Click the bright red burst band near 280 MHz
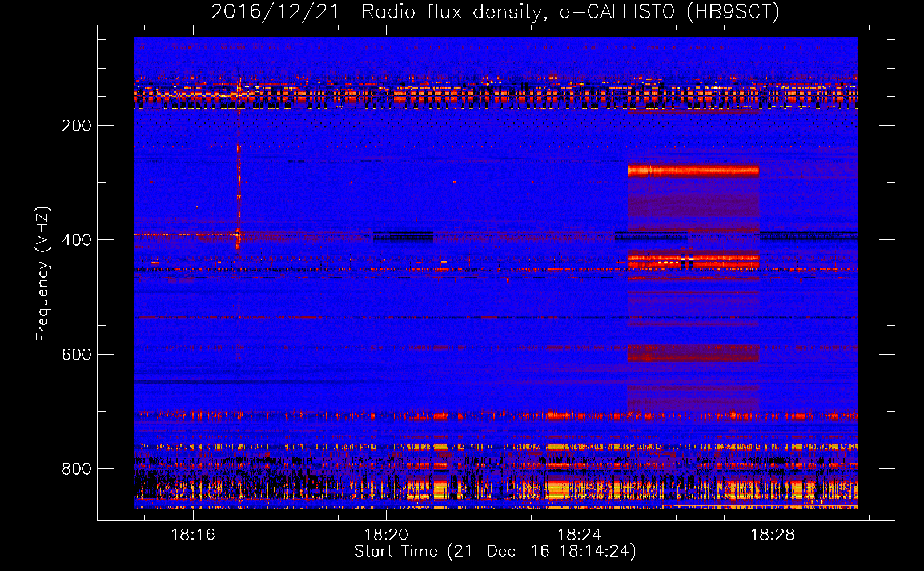Image resolution: width=924 pixels, height=571 pixels. [693, 170]
